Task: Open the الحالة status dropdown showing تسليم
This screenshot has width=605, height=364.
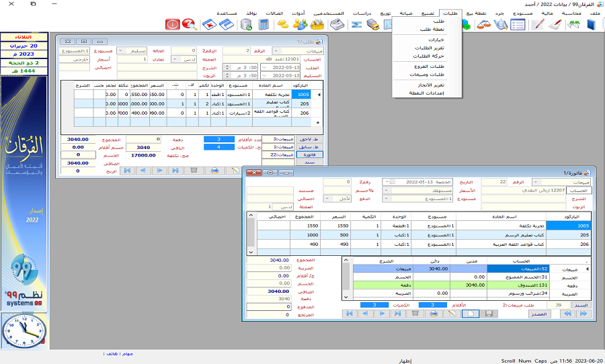Action: coord(120,51)
